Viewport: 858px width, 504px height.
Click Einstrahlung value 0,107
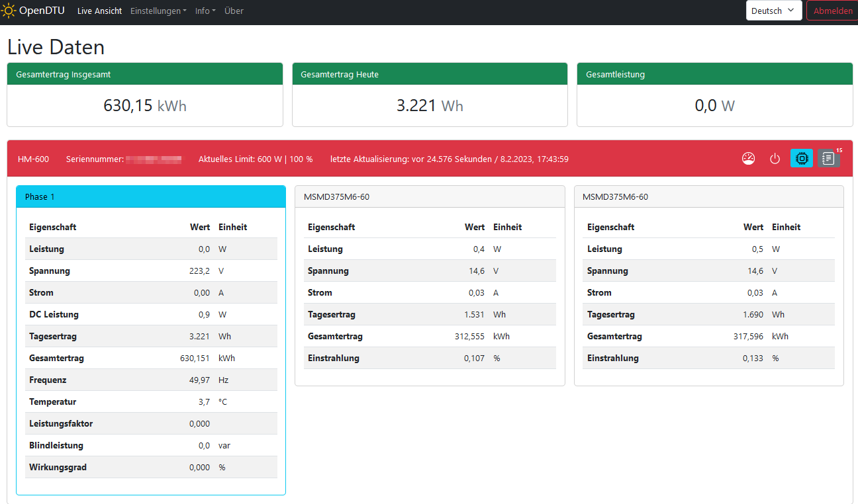click(x=474, y=358)
